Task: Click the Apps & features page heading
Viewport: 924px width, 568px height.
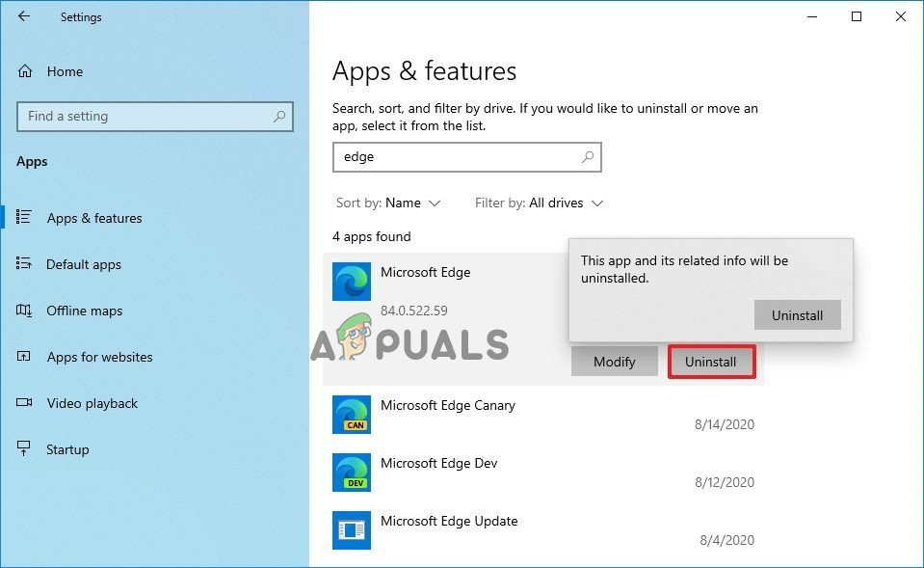Action: (424, 71)
